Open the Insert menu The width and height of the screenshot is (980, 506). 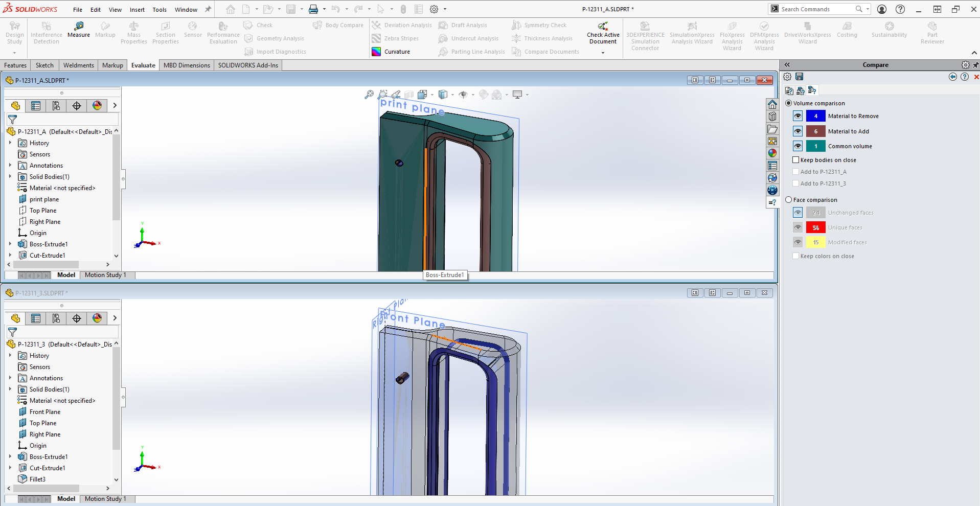point(137,10)
